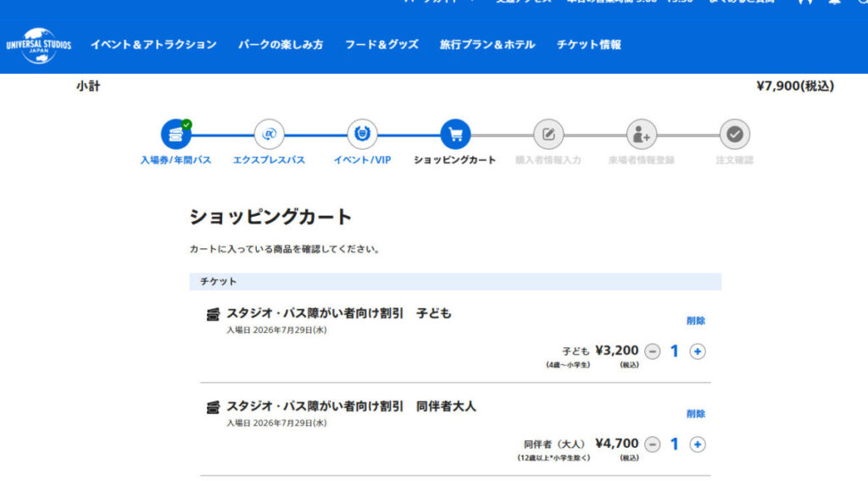Delete the 子ども ticket via 削除

pos(695,321)
